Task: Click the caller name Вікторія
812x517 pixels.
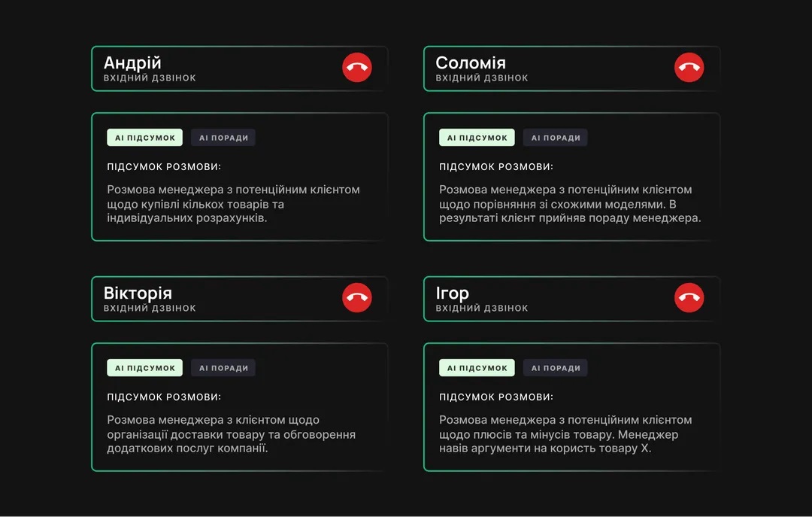Action: (x=138, y=293)
